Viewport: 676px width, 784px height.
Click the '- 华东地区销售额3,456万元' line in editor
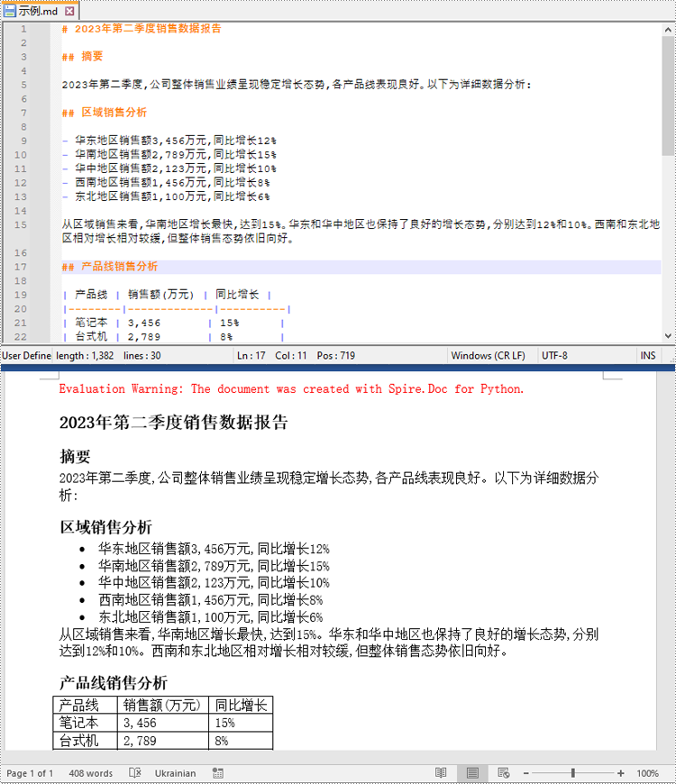tap(169, 141)
